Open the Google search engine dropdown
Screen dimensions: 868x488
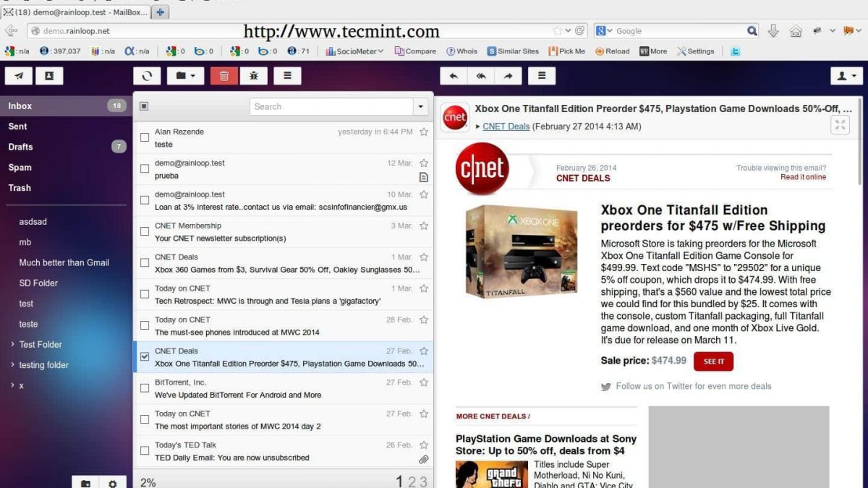[x=604, y=31]
